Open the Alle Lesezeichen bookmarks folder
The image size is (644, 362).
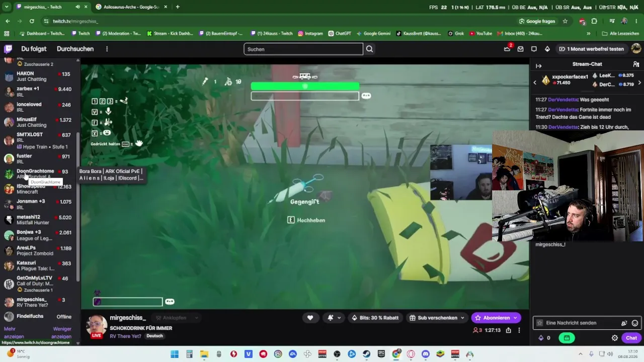[621, 34]
